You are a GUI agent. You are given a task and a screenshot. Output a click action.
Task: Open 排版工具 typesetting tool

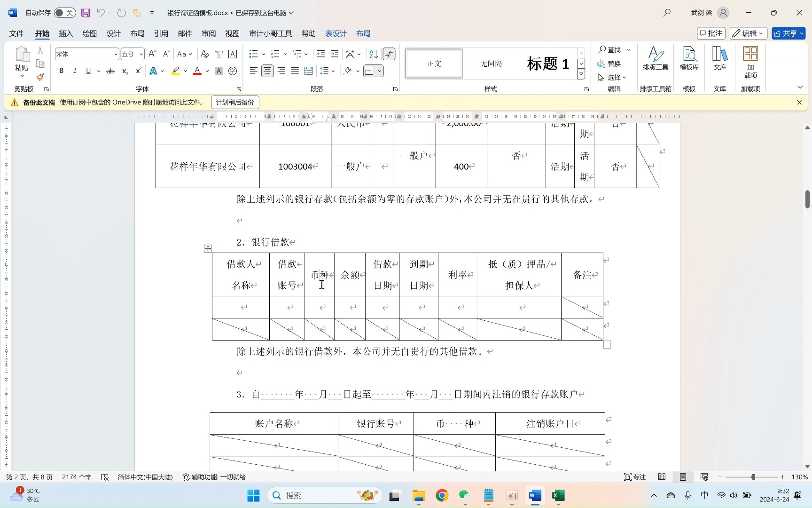(x=656, y=59)
